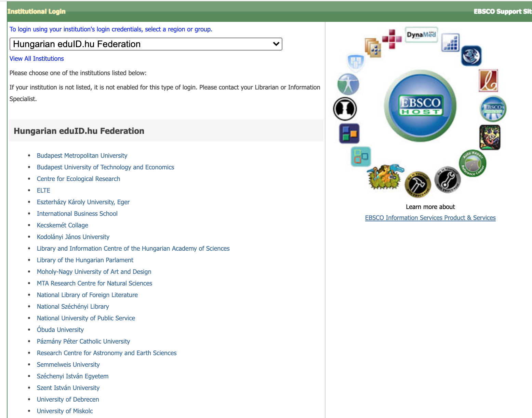
Task: Click the DynaMed icon
Action: click(x=421, y=35)
